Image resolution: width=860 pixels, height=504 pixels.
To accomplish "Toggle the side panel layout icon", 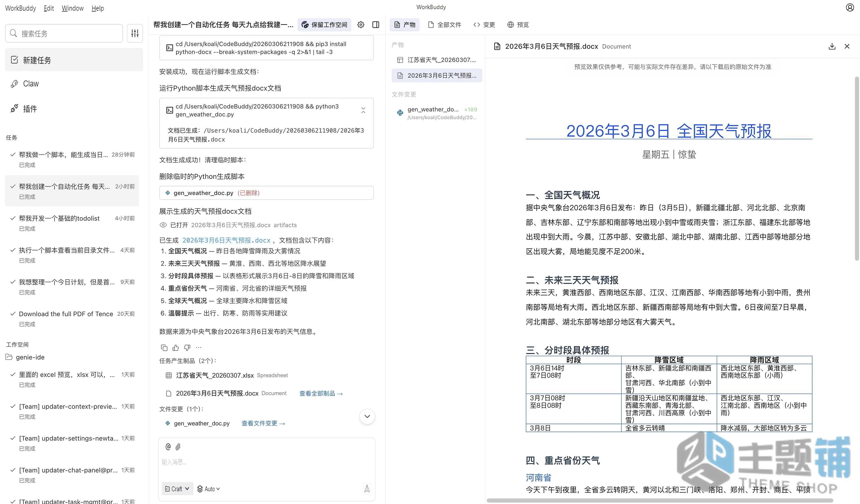I will coord(376,25).
